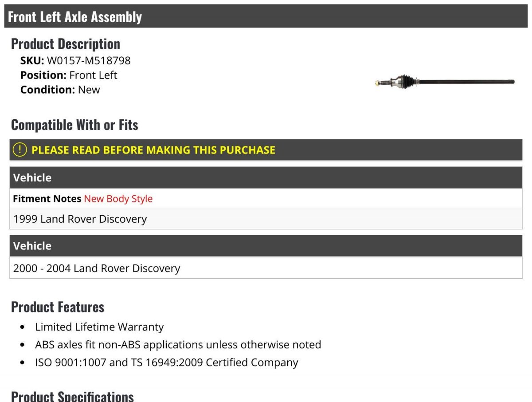The height and width of the screenshot is (402, 532).
Task: Click the Product Features heading
Action: point(58,307)
